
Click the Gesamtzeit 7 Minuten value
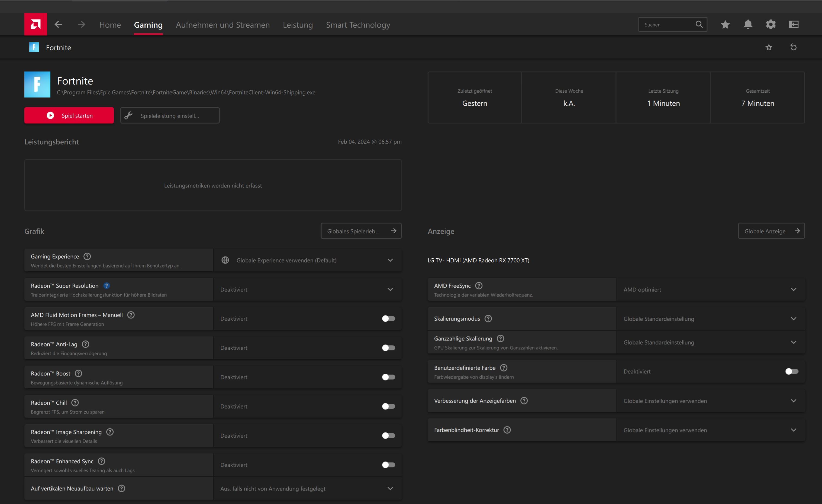coord(757,103)
